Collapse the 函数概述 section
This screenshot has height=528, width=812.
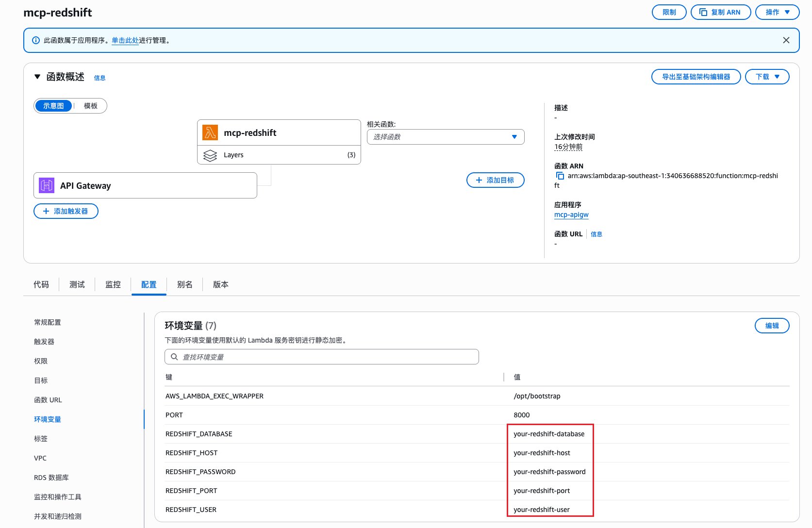[x=37, y=77]
